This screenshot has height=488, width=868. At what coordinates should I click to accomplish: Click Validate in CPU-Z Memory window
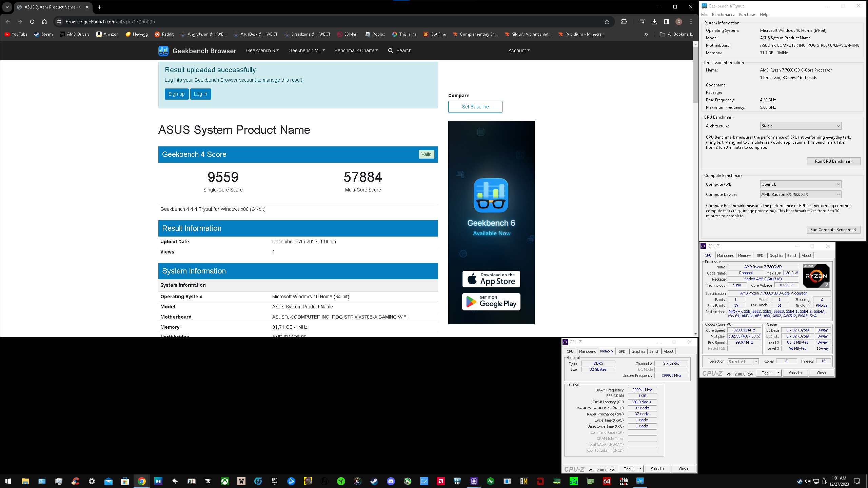click(657, 469)
